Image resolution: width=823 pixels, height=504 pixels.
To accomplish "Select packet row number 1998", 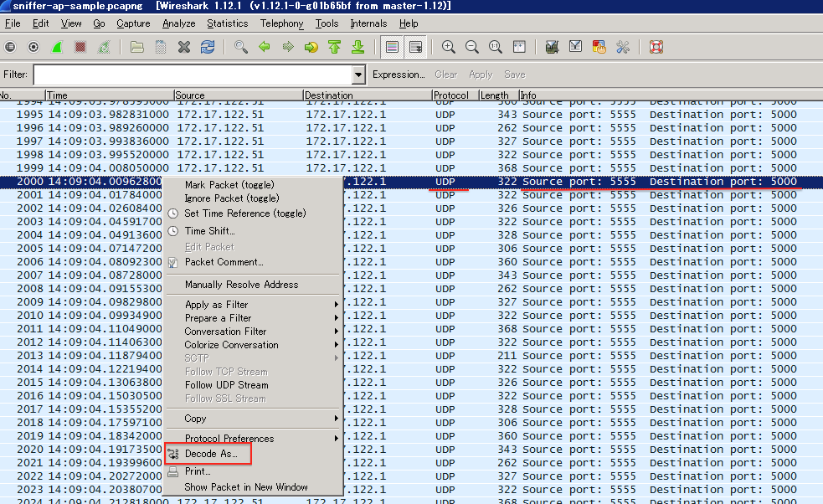I will [412, 155].
